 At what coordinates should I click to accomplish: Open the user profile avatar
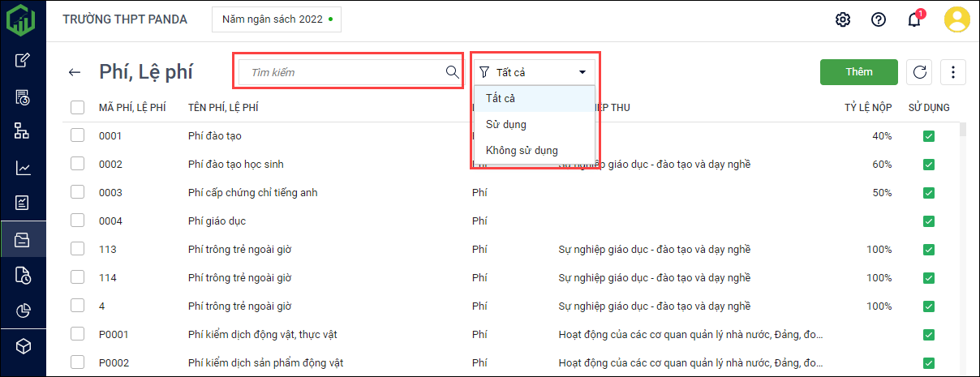(957, 19)
